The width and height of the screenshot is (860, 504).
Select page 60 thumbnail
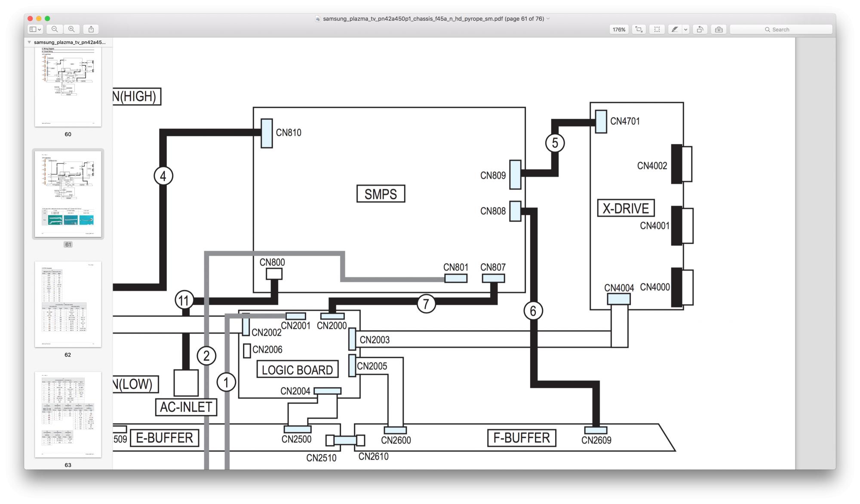pyautogui.click(x=68, y=87)
